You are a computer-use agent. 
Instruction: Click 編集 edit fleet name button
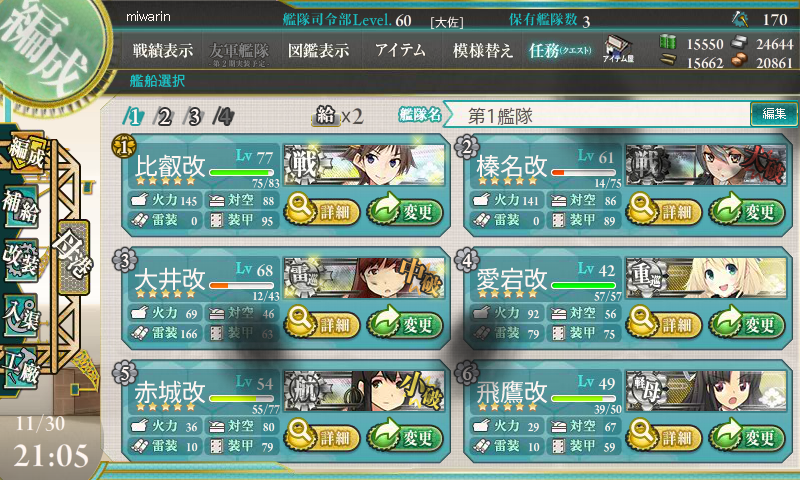(x=773, y=113)
